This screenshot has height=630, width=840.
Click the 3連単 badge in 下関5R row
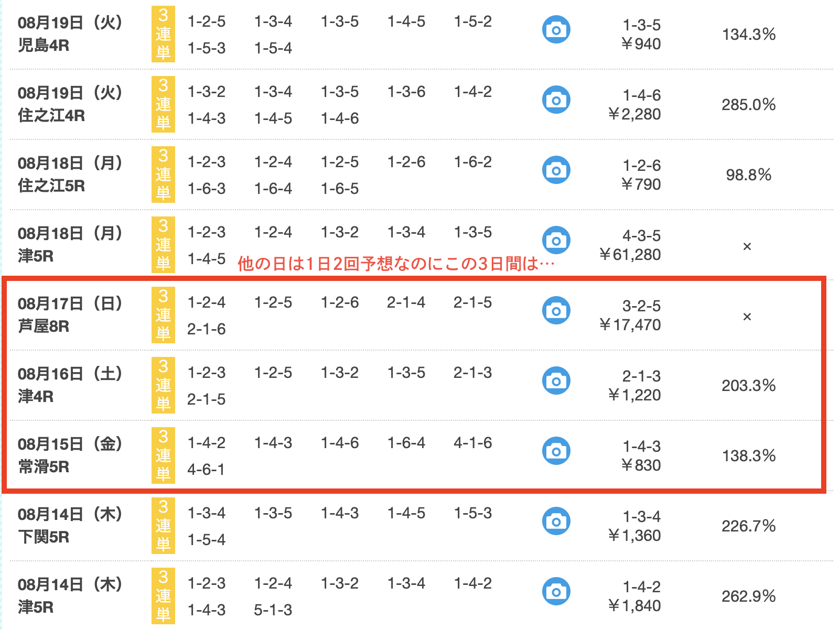point(163,526)
